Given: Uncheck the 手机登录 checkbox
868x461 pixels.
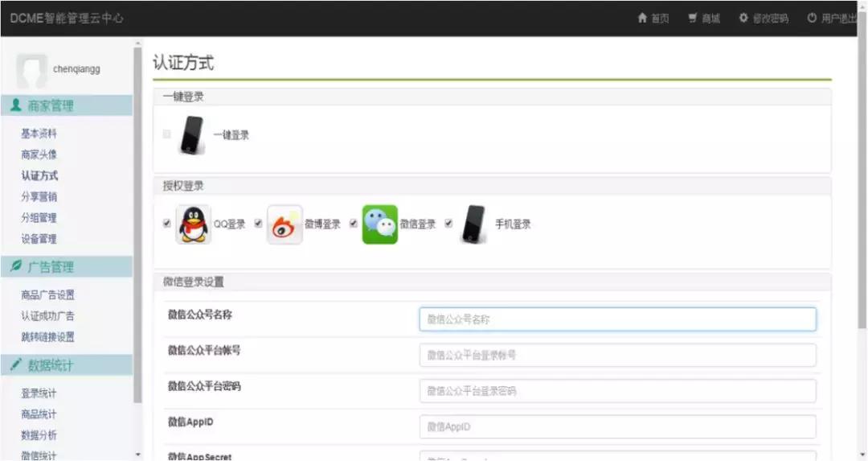Looking at the screenshot, I should click(x=448, y=223).
